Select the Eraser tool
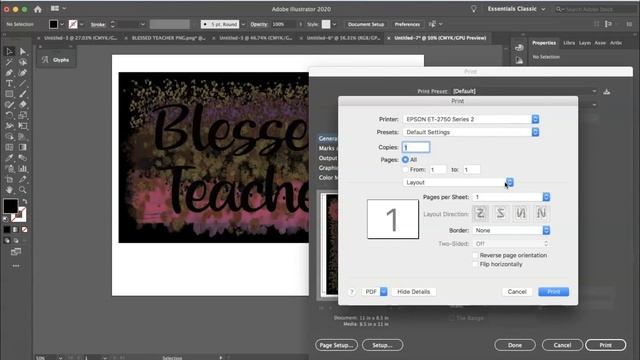The image size is (640, 360). (23, 104)
